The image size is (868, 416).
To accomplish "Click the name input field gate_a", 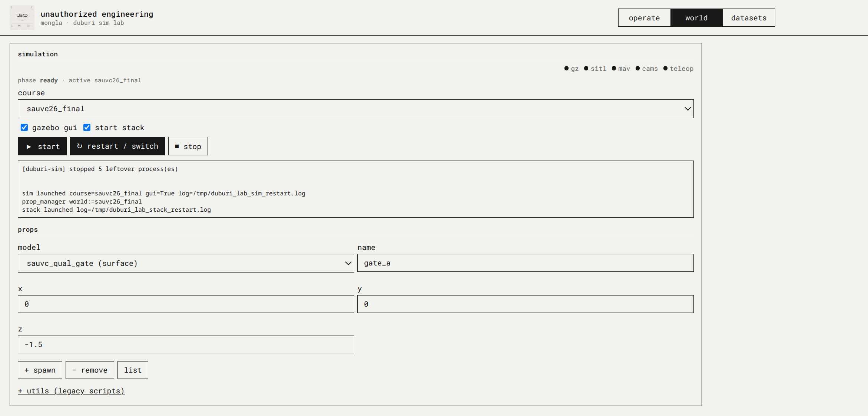I will pyautogui.click(x=525, y=263).
